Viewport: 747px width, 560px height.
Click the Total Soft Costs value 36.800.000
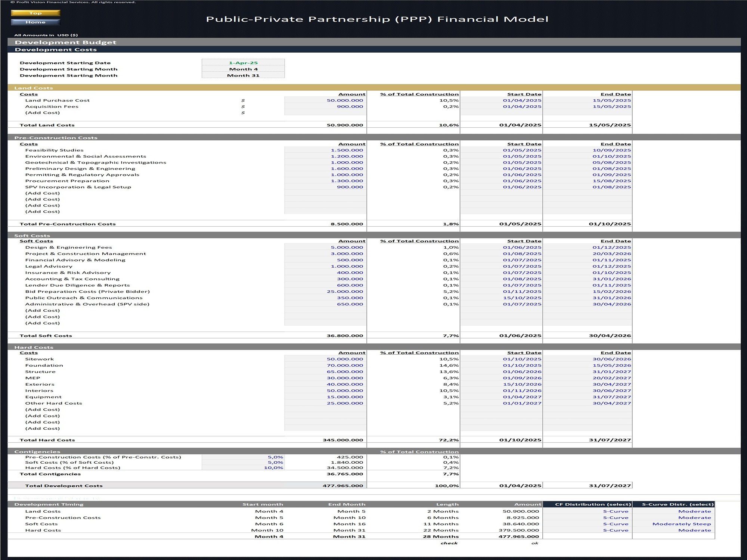345,336
